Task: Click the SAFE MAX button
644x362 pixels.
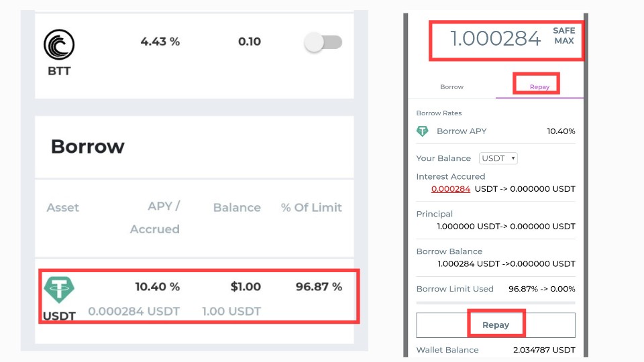Action: point(564,36)
